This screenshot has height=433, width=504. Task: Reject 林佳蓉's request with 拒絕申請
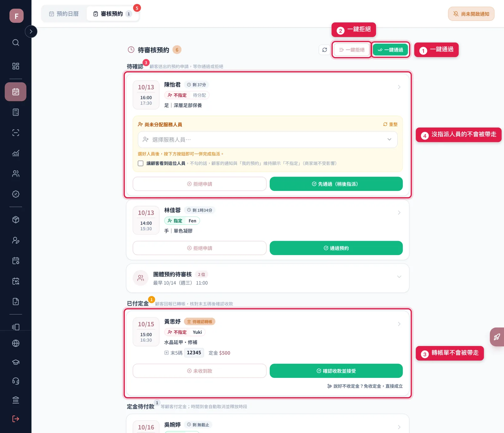click(199, 248)
